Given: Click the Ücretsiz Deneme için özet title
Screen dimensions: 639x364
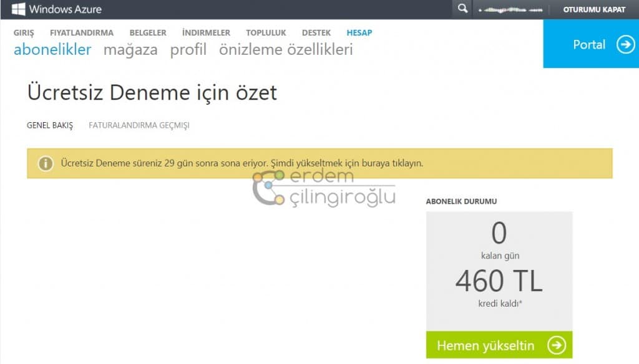Looking at the screenshot, I should coord(152,93).
